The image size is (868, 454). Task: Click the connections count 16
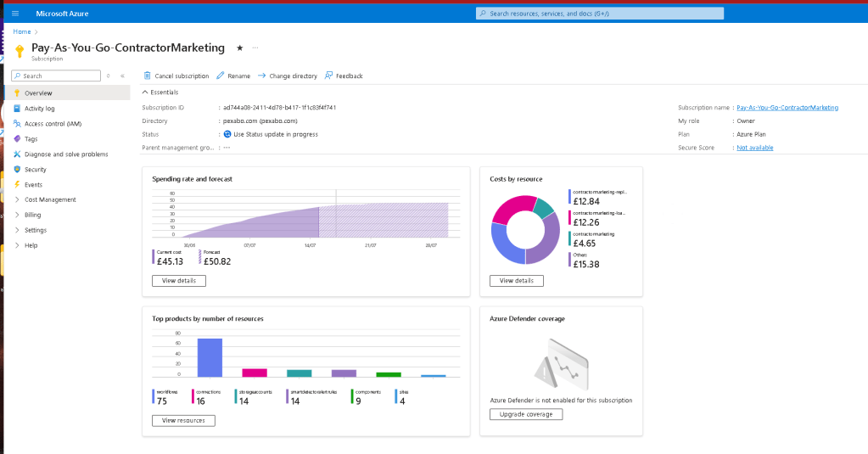pos(200,401)
